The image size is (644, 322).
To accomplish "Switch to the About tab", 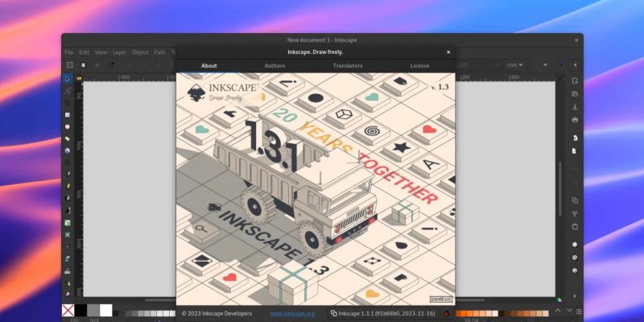I will (209, 66).
